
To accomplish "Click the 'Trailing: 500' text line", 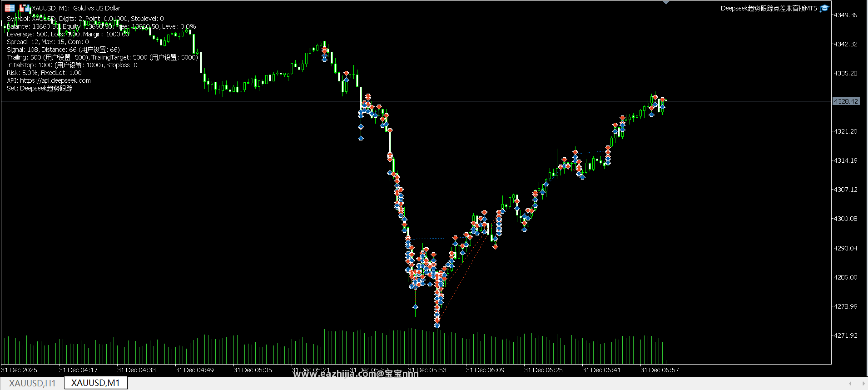I will tap(102, 57).
